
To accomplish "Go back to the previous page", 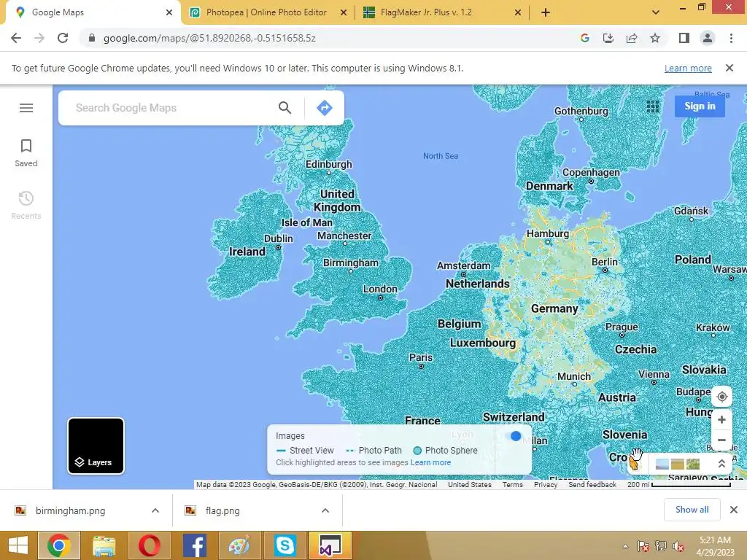I will (16, 38).
